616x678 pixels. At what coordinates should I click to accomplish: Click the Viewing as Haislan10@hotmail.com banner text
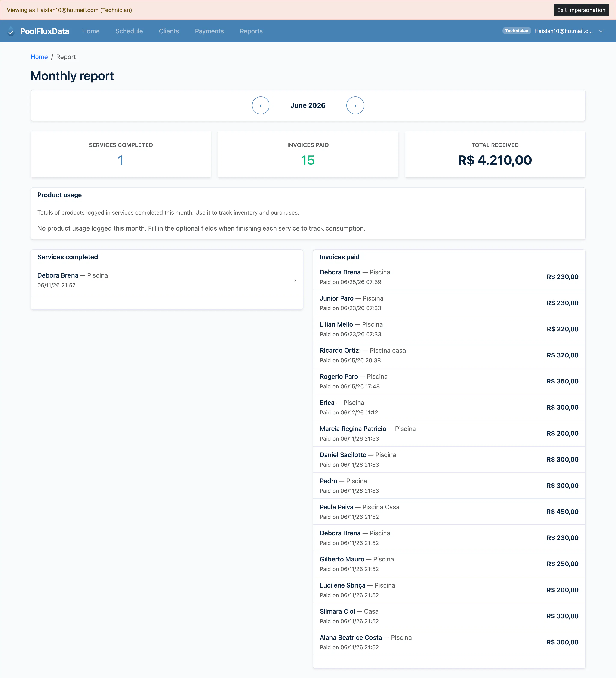click(70, 10)
